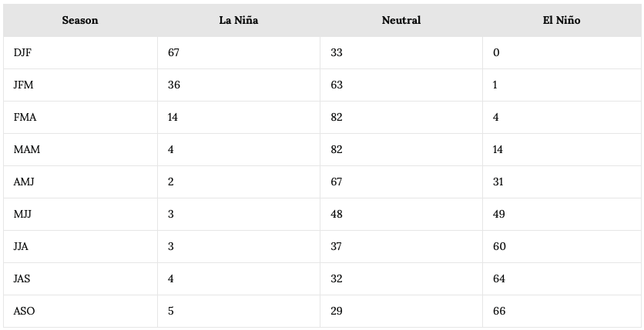Select the ASO season cell
The width and height of the screenshot is (644, 330).
click(80, 311)
